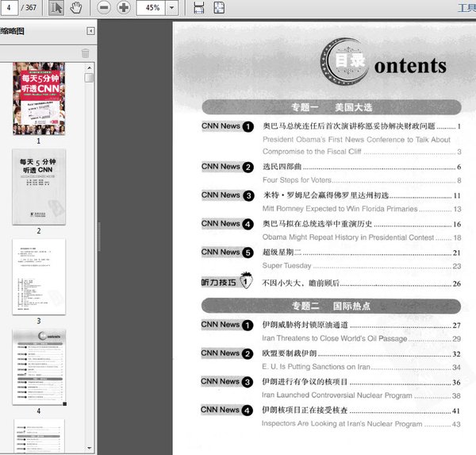Click entry "选民四部曲"

coord(282,167)
